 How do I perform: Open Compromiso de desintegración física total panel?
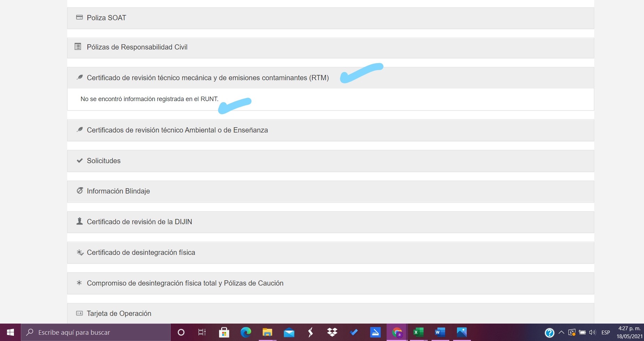coord(185,283)
